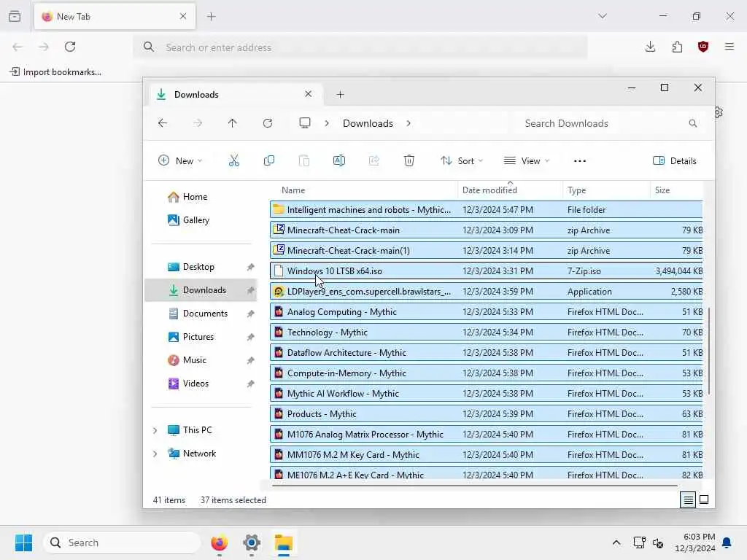This screenshot has height=560, width=747.
Task: Click the Rename icon in toolbar
Action: pos(339,161)
